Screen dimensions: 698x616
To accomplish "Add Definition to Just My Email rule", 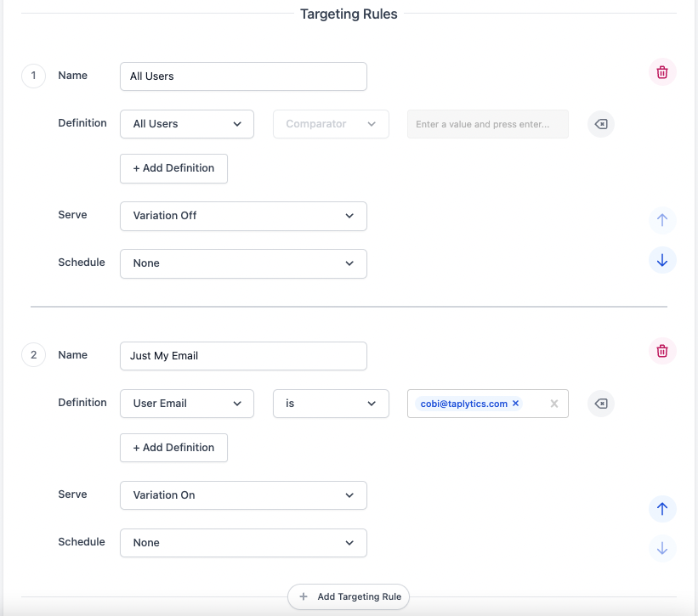I will pyautogui.click(x=173, y=448).
